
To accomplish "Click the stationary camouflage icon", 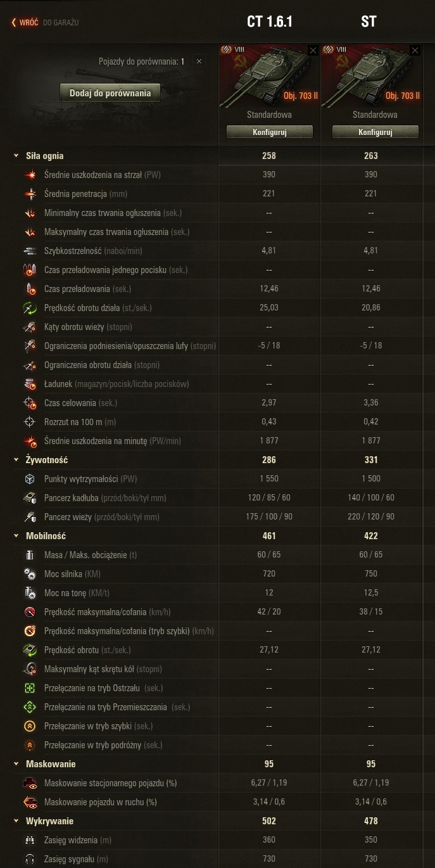I will point(30,783).
